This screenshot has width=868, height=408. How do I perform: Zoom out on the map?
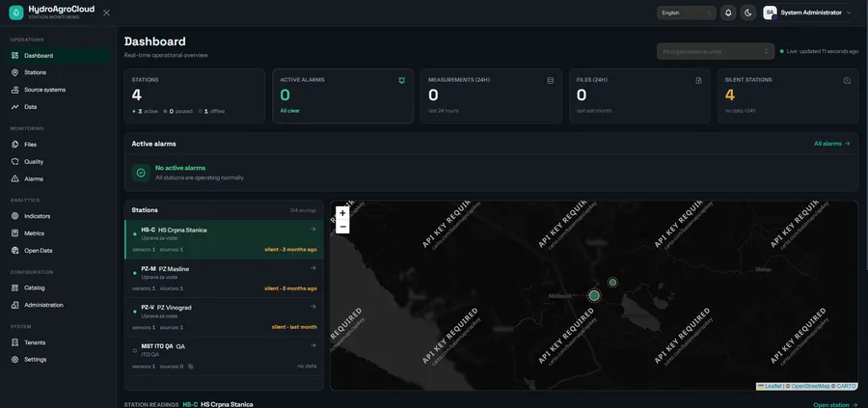click(342, 227)
